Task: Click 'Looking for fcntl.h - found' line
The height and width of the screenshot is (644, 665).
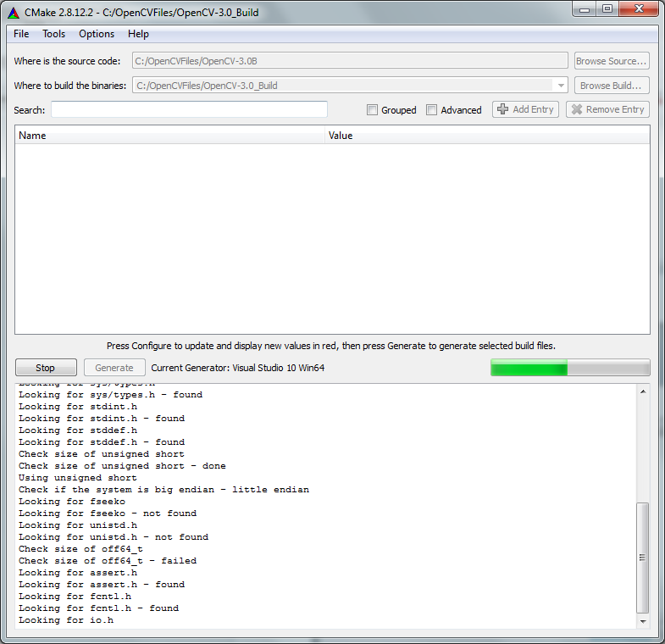Action: [x=98, y=608]
